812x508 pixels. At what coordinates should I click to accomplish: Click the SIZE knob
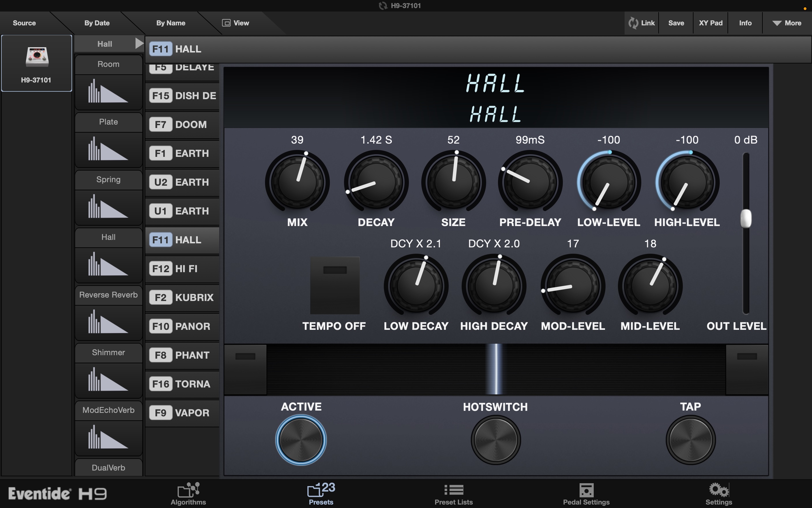(454, 182)
